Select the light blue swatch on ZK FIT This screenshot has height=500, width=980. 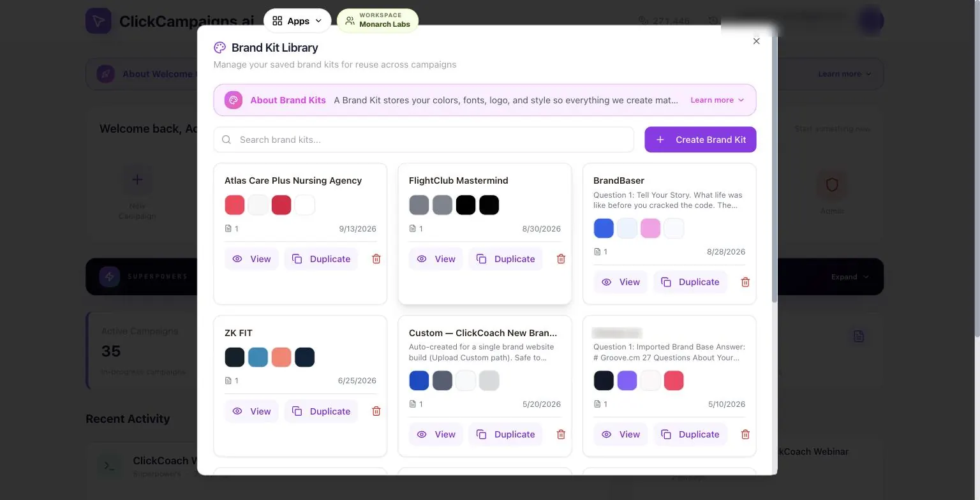[258, 357]
